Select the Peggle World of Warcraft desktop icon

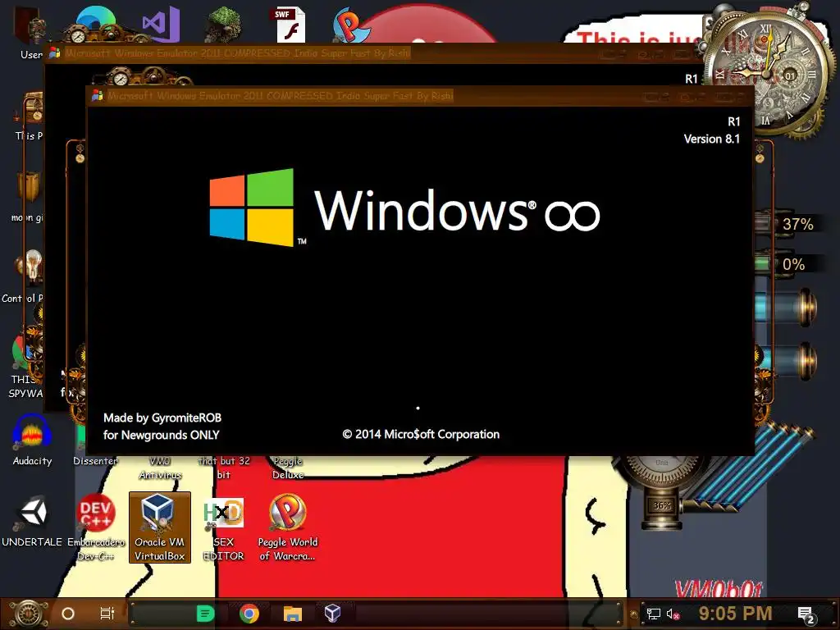point(288,527)
